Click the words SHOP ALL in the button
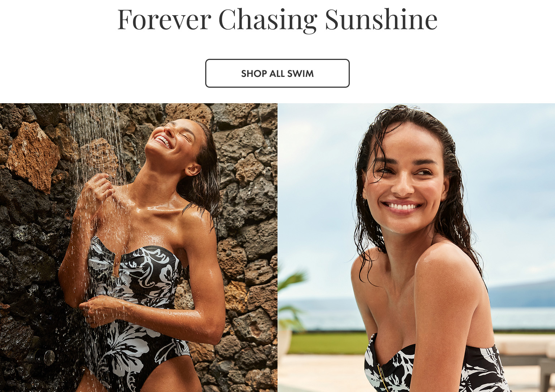 coord(263,74)
